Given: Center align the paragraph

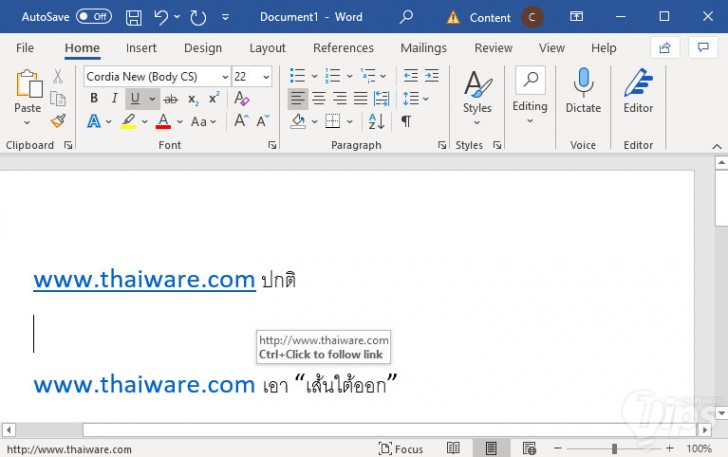Looking at the screenshot, I should (x=318, y=98).
